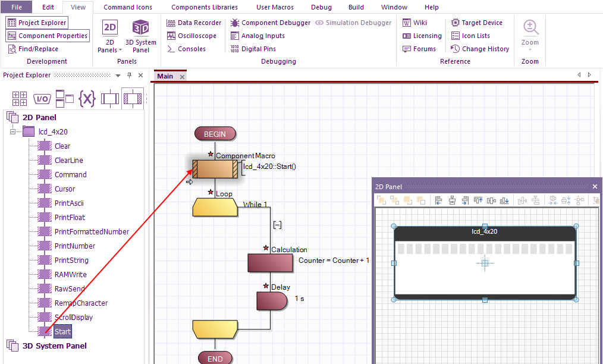This screenshot has height=364, width=603.
Task: Select the END terminator icon
Action: point(215,358)
